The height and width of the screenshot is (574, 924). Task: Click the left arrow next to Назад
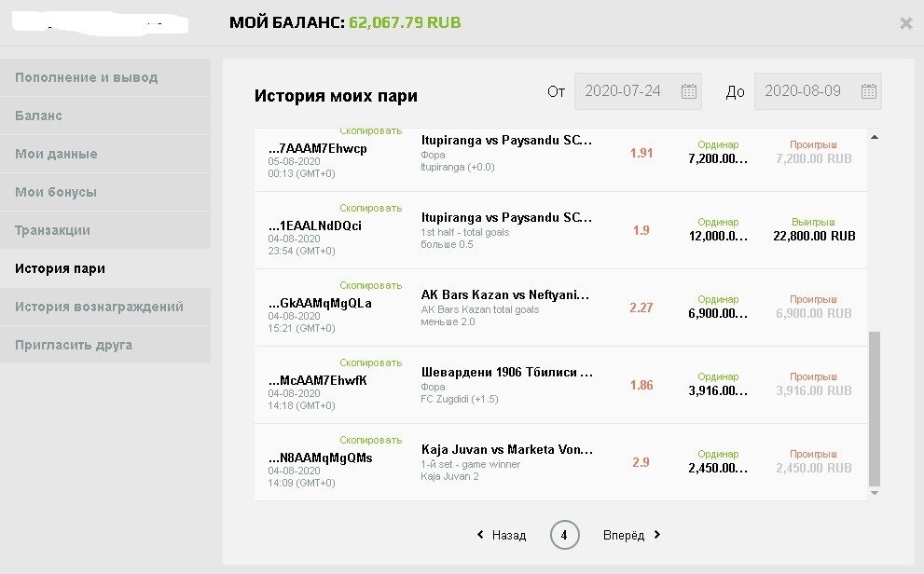[480, 535]
